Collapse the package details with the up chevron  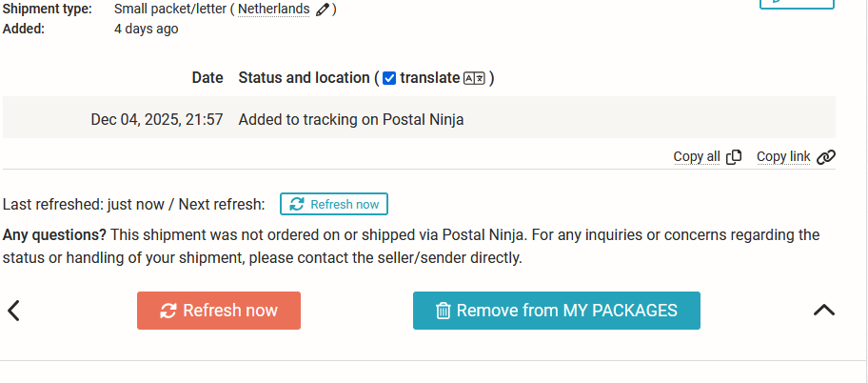point(824,310)
